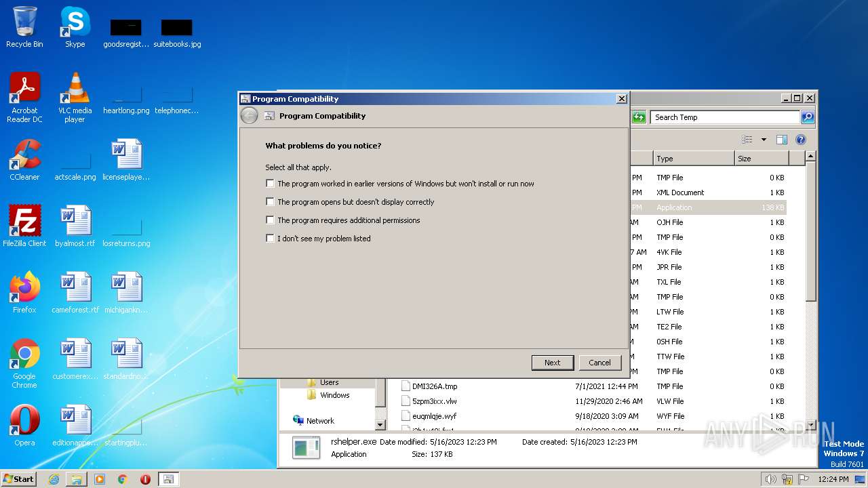
Task: Select DMI326A.tmp file row
Action: (x=593, y=386)
